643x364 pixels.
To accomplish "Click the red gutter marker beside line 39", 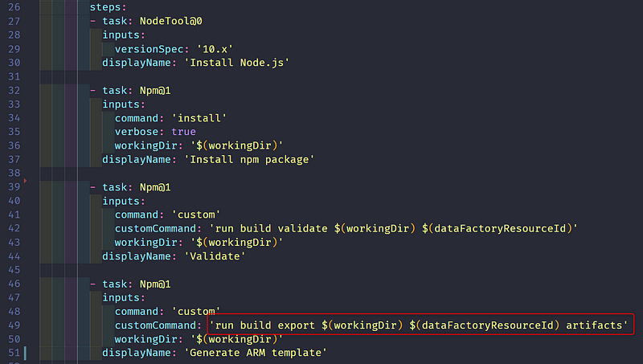I will pyautogui.click(x=26, y=182).
